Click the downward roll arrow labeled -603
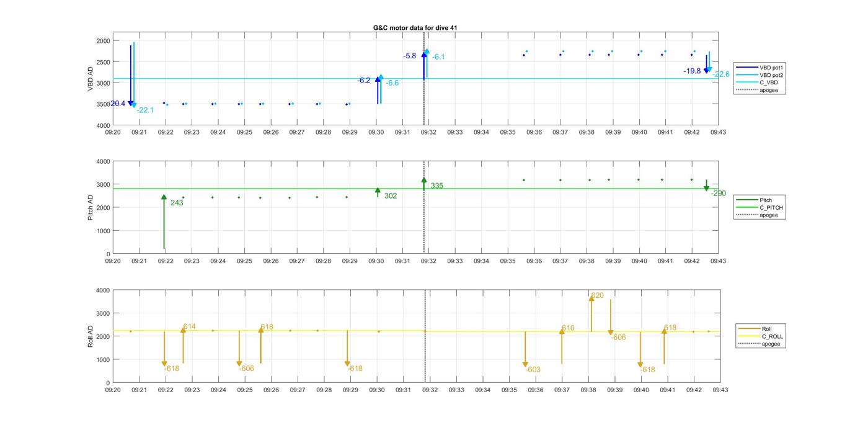The image size is (868, 430). [x=525, y=349]
